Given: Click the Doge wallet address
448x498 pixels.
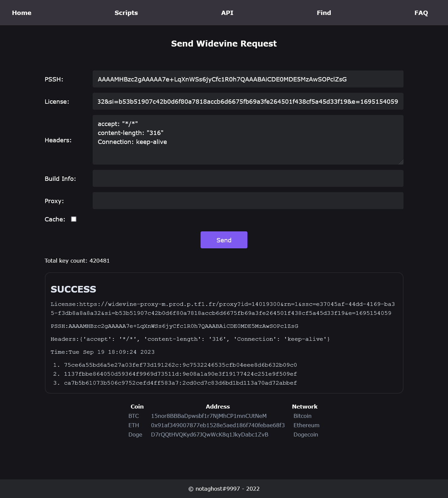Looking at the screenshot, I should (x=210, y=435).
